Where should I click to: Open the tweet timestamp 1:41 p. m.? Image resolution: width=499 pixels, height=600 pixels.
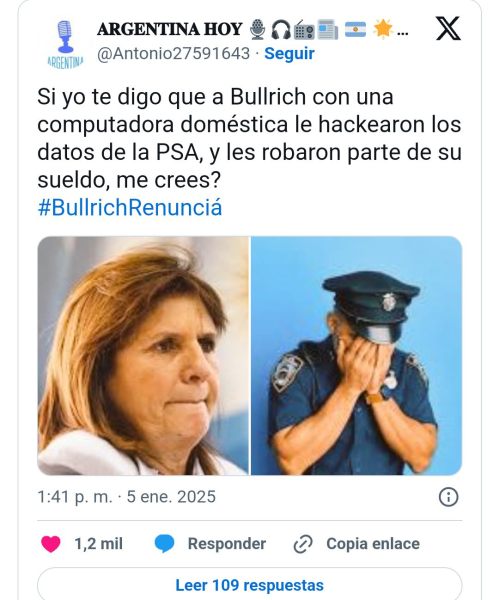pyautogui.click(x=75, y=497)
